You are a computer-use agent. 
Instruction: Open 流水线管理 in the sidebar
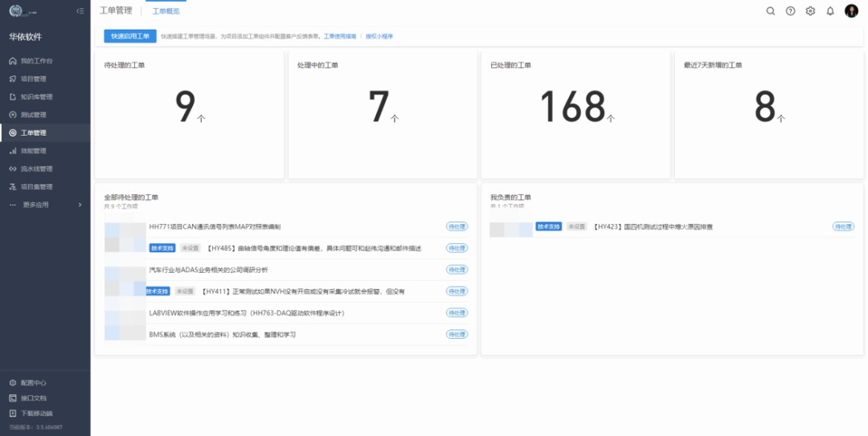36,169
